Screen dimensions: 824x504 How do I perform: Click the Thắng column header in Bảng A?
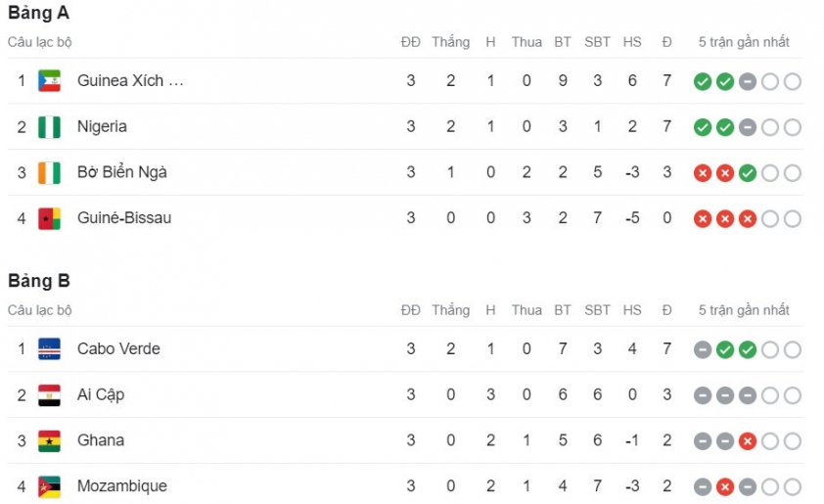451,42
